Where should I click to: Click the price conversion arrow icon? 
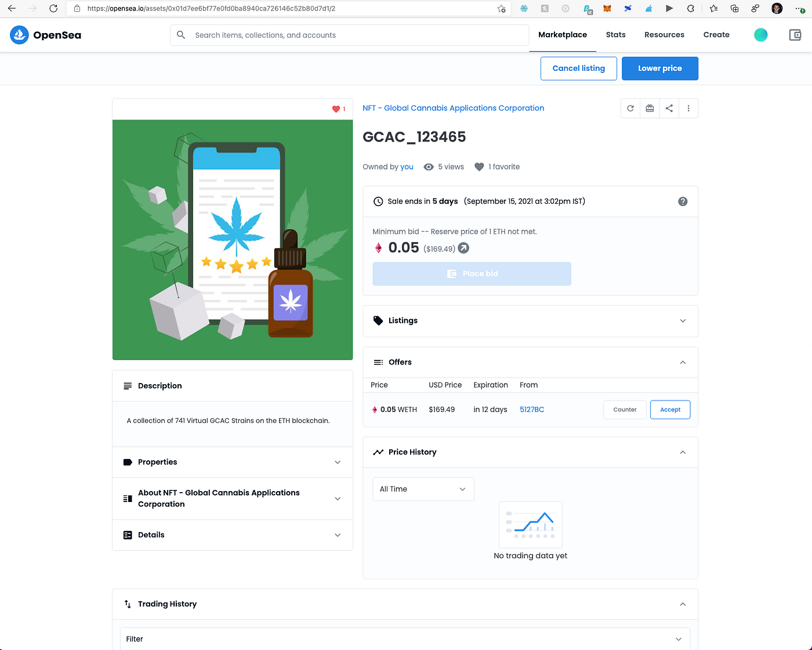pos(463,248)
